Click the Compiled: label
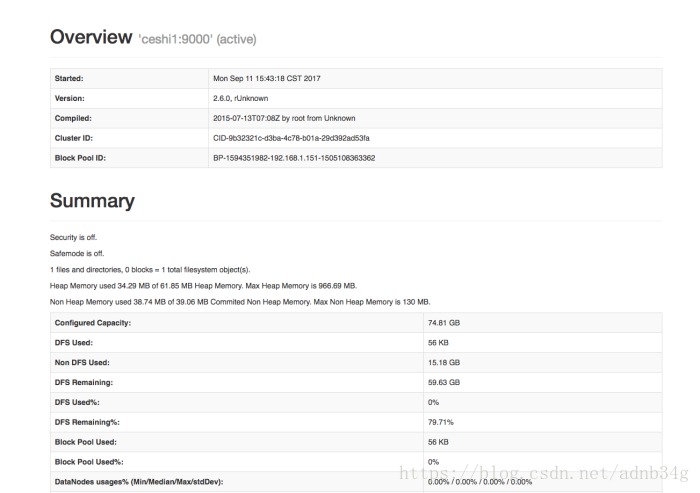The width and height of the screenshot is (700, 493). tap(73, 118)
